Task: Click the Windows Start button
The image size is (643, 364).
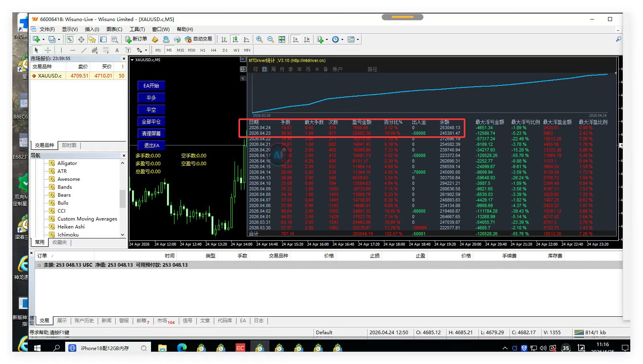Action: pos(37,348)
